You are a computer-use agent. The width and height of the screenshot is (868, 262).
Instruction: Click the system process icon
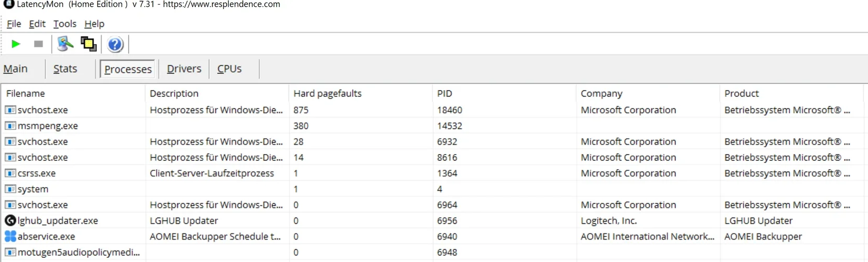pos(10,189)
